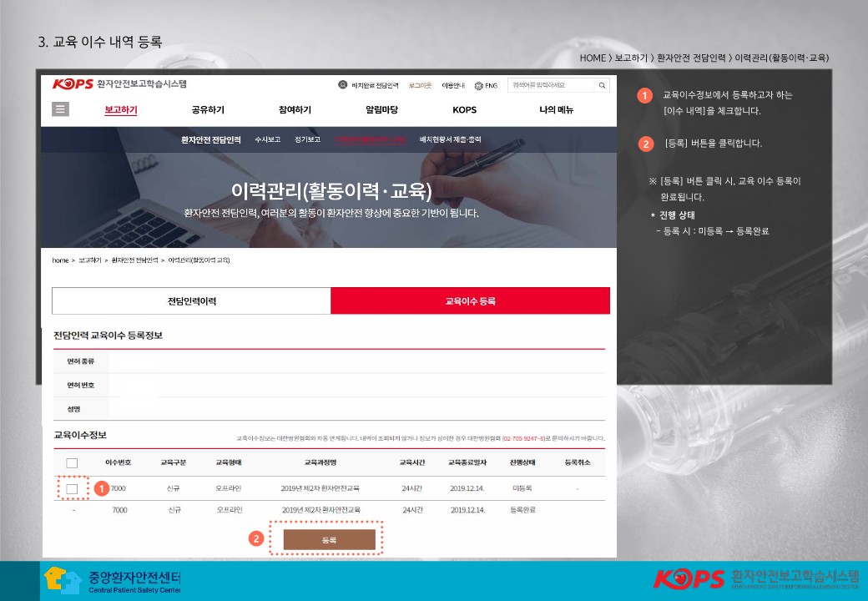The width and height of the screenshot is (868, 601).
Task: Check the 미등록 row checkbox
Action: tap(72, 488)
